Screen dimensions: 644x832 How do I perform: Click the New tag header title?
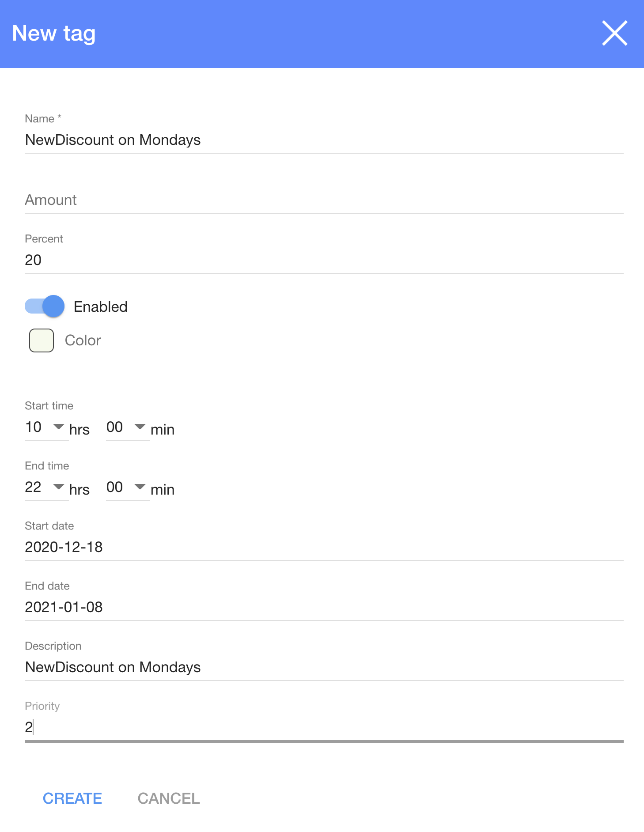click(x=54, y=34)
